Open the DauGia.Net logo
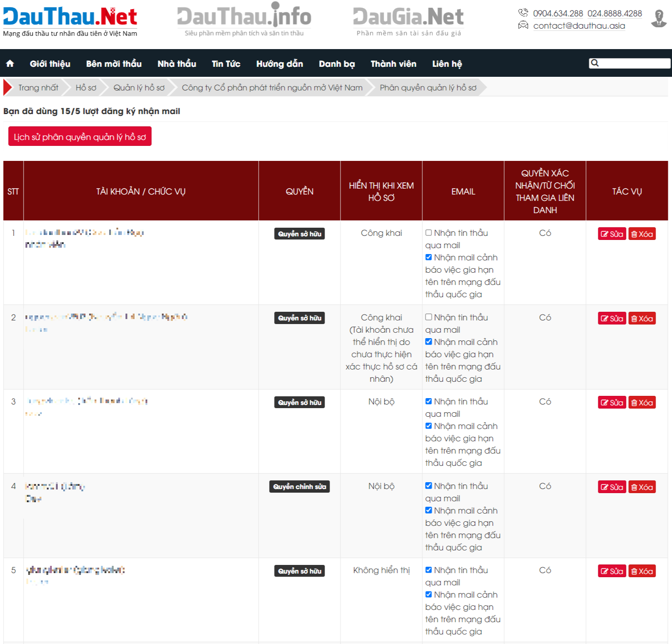Viewport: 672px width, 644px height. click(x=408, y=21)
